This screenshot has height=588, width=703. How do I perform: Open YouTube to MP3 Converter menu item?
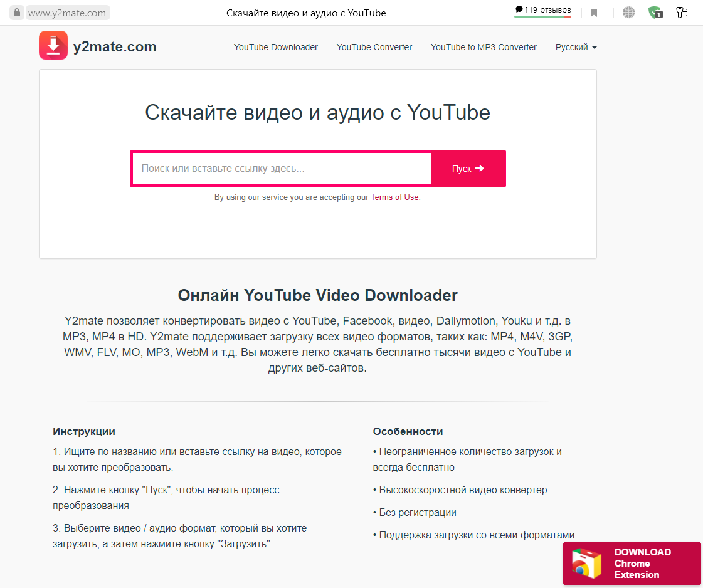click(484, 47)
